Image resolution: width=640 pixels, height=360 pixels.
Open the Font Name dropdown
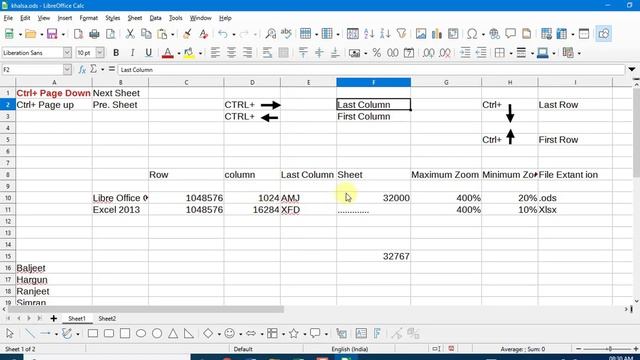67,53
